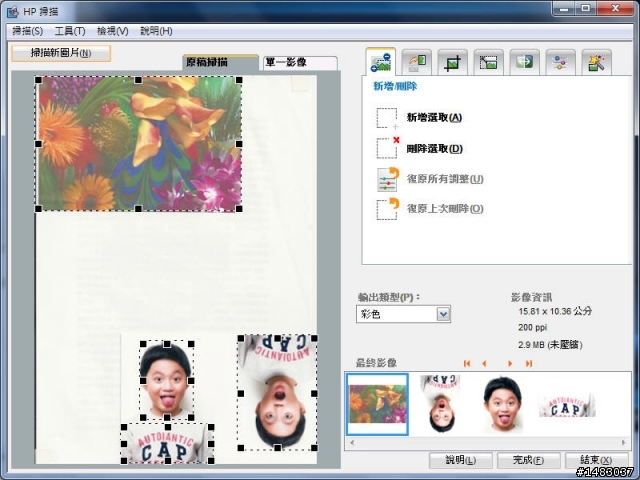Open the rotate image tab icon
Screen dimensions: 640x480
pyautogui.click(x=417, y=62)
